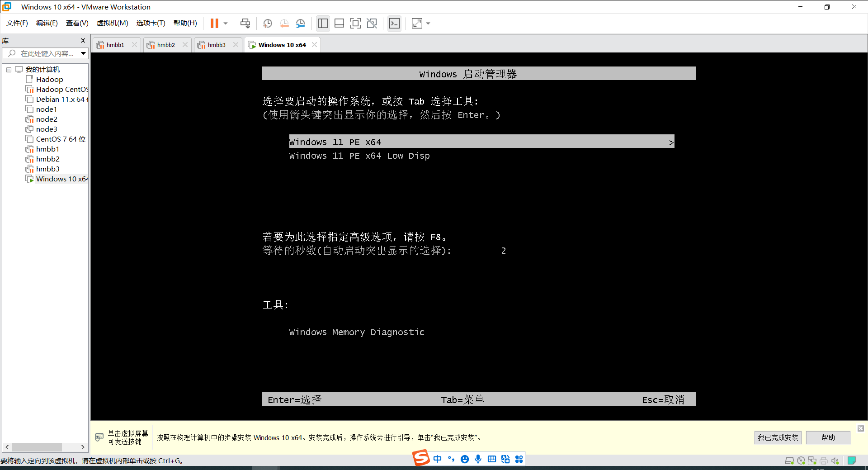Viewport: 868px width, 470px height.
Task: Toggle the console view button
Action: [394, 23]
